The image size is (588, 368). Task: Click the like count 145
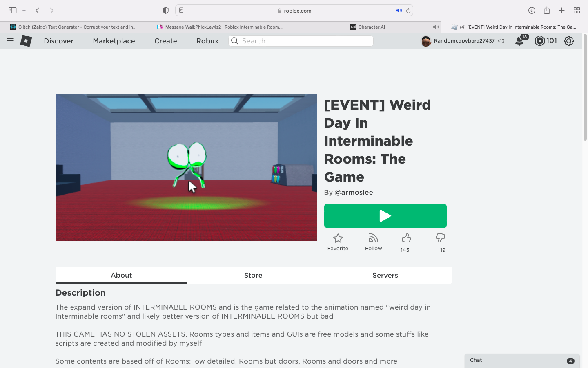tap(405, 250)
